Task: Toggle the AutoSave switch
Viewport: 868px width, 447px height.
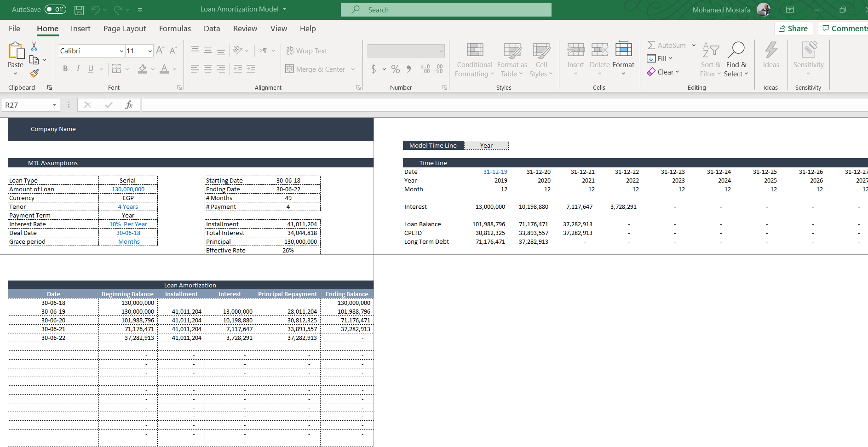Action: pos(55,10)
